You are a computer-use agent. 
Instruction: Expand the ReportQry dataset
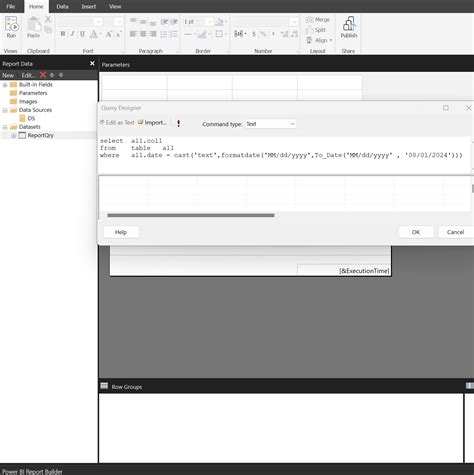tap(14, 135)
